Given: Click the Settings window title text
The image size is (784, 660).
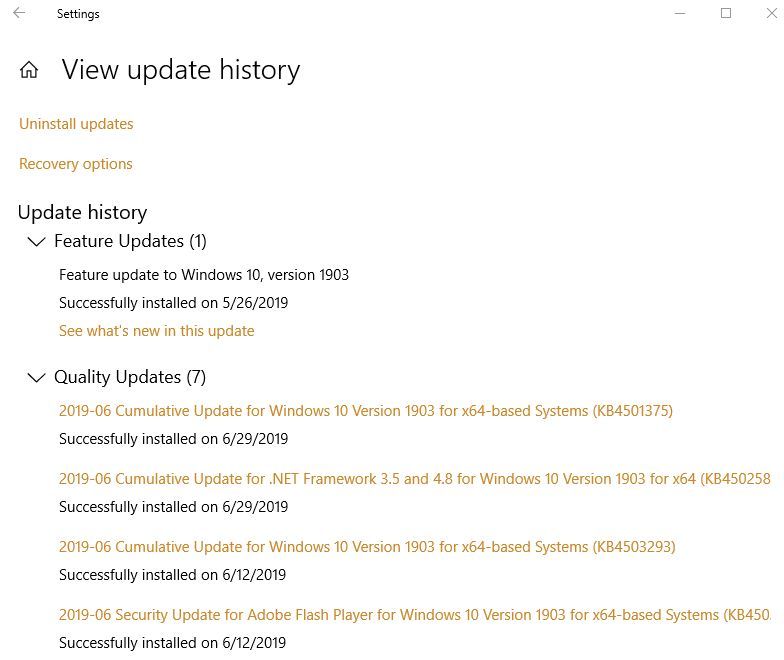Looking at the screenshot, I should [78, 14].
